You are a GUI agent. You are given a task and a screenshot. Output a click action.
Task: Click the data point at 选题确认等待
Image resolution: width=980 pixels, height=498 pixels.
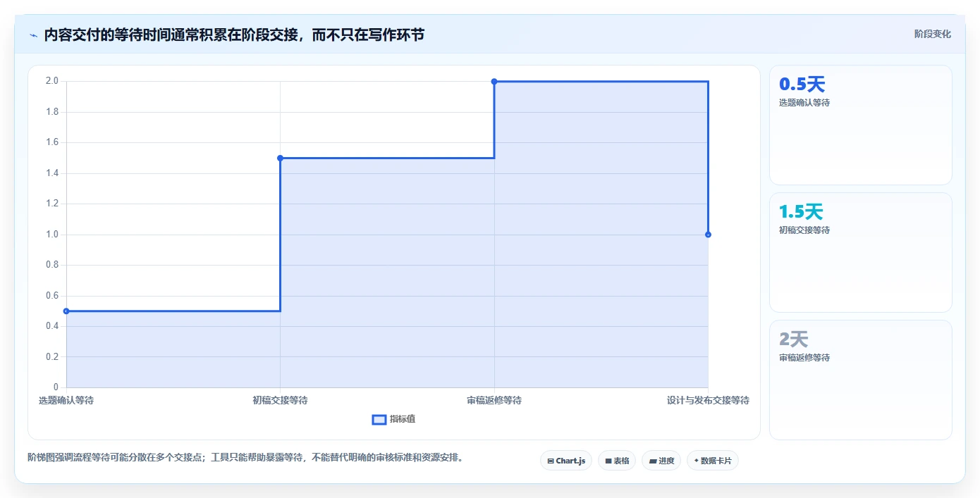pyautogui.click(x=66, y=311)
